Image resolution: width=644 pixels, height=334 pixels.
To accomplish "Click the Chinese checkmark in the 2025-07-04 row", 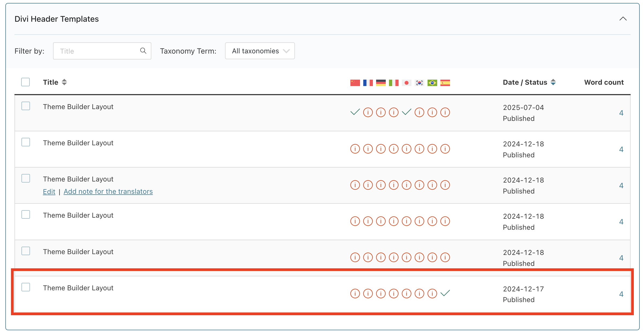I will tap(355, 112).
